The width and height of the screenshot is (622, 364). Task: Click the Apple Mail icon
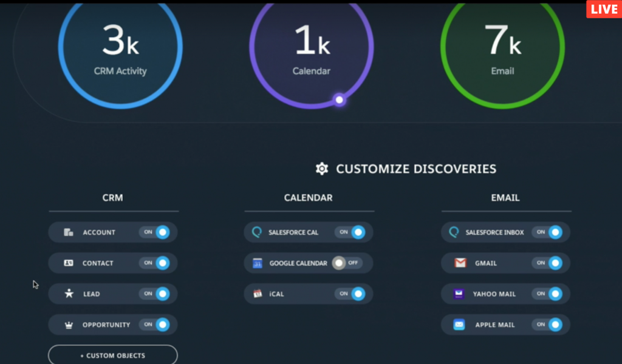459,325
